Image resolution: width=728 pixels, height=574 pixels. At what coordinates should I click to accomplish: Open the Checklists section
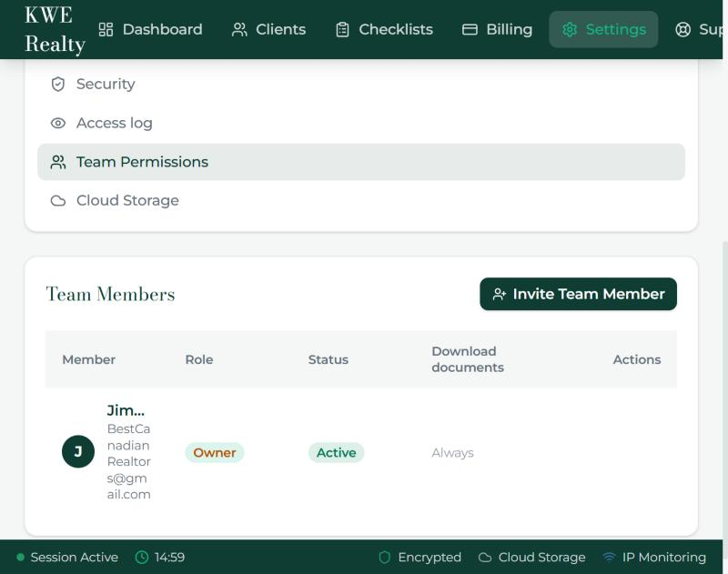(384, 29)
